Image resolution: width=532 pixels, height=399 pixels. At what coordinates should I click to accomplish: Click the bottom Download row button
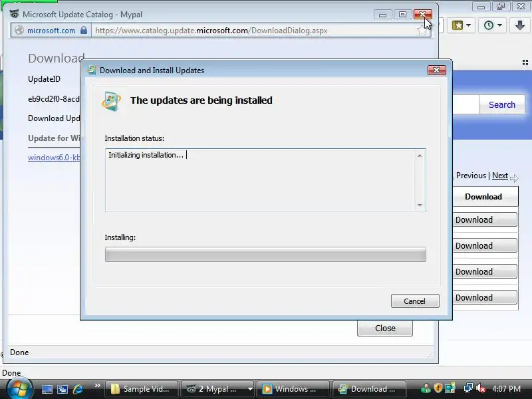click(x=485, y=297)
